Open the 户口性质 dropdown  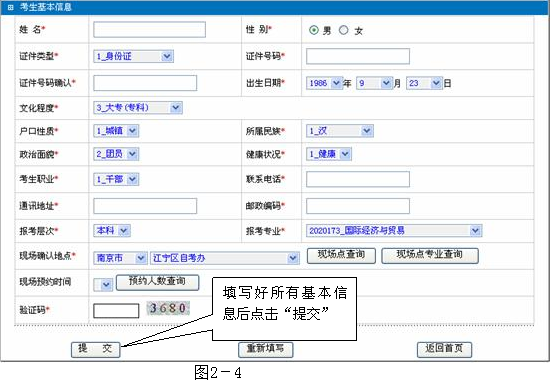tap(116, 131)
